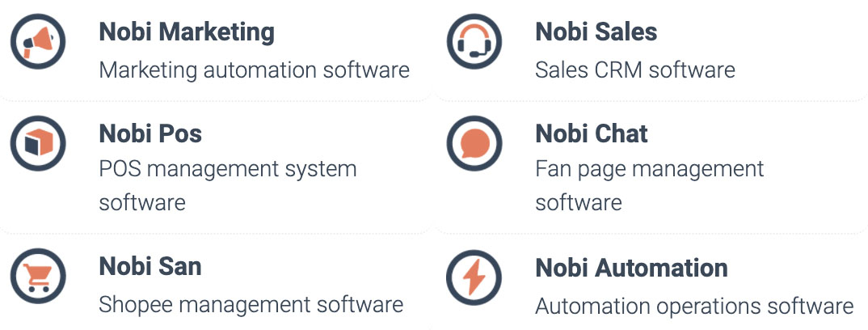Screen dimensions: 868x330
Task: Click the "Sales CRM software" description
Action: click(635, 70)
